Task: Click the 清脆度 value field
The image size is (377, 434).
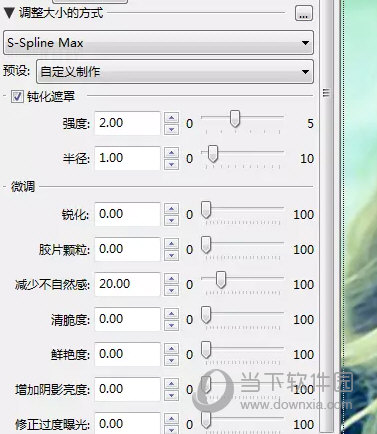Action: 127,319
